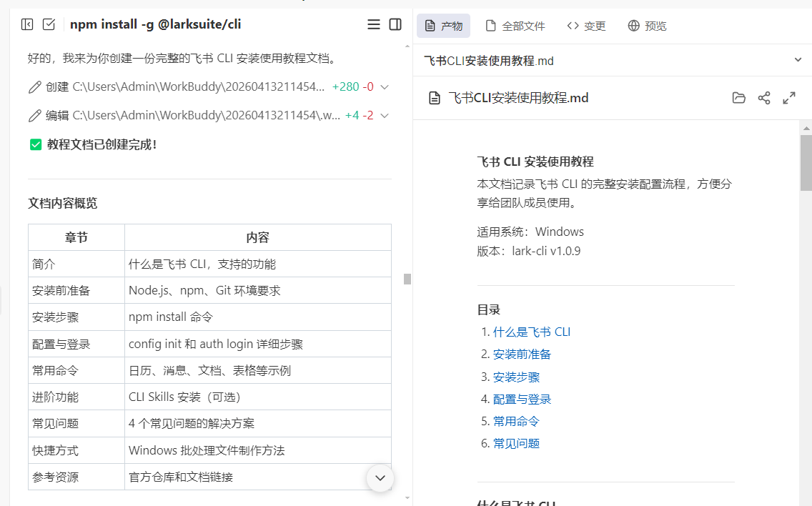Share the 飞书CLI安装使用教程.md document
Viewport: 812px width, 506px height.
(764, 98)
